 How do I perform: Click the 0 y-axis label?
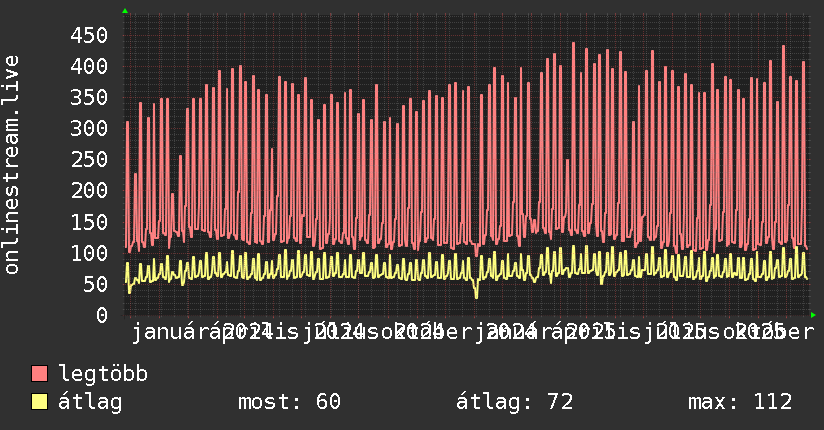[102, 315]
